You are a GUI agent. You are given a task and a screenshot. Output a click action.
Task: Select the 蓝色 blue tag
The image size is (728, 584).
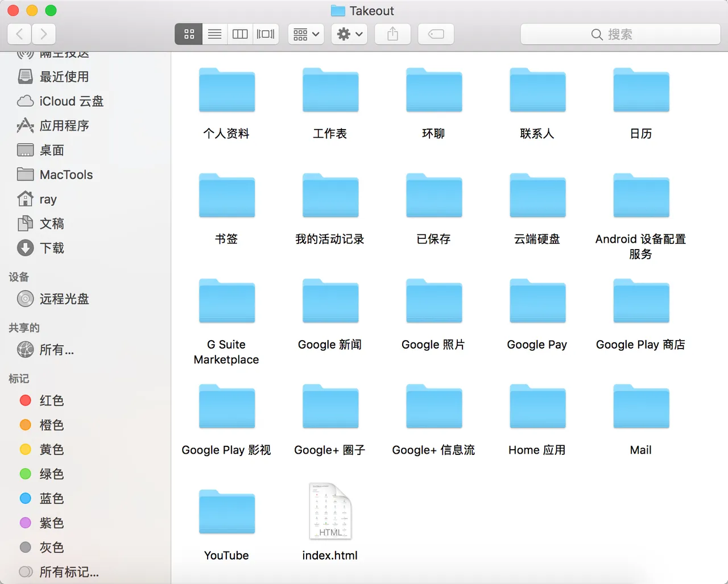click(42, 498)
